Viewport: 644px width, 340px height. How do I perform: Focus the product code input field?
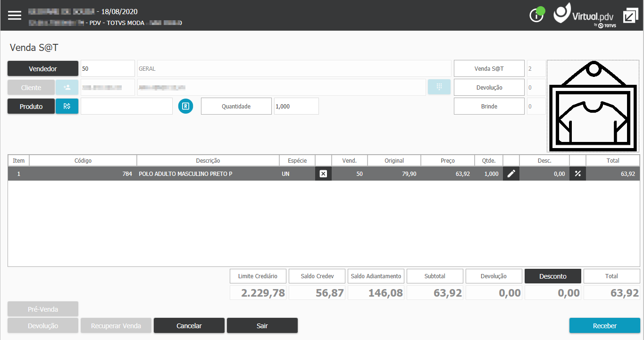(x=126, y=106)
